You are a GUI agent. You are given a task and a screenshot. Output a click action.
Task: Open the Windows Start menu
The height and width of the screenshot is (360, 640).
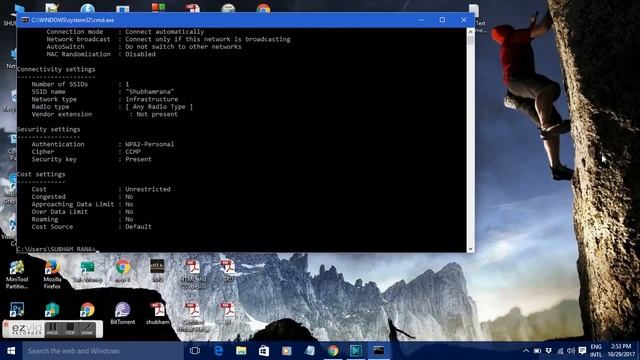coord(11,351)
